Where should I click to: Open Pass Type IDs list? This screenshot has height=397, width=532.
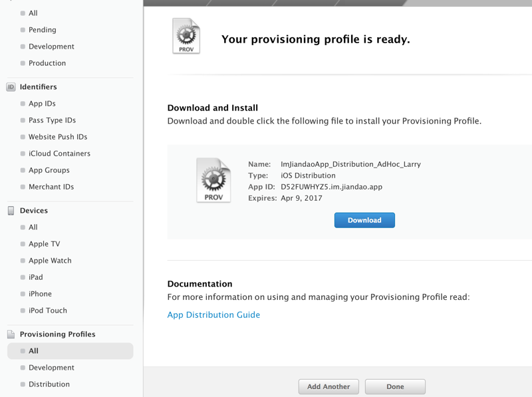pos(52,120)
